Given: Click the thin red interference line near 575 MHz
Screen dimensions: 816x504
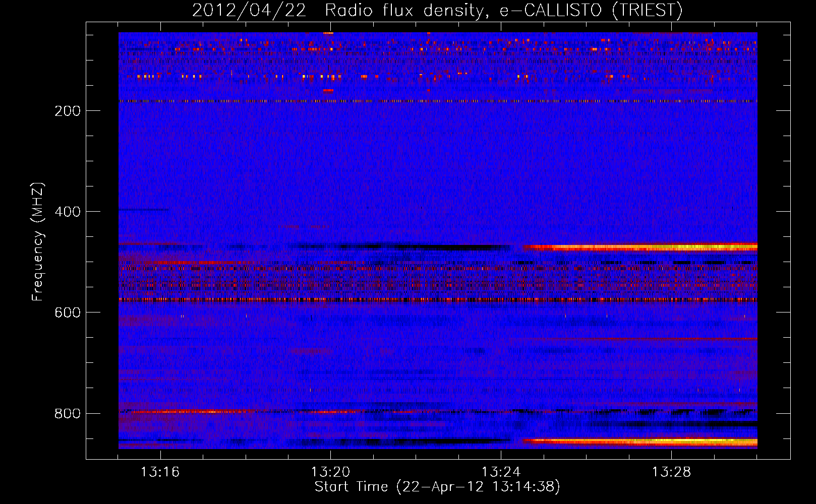Looking at the screenshot, I should pyautogui.click(x=438, y=300).
